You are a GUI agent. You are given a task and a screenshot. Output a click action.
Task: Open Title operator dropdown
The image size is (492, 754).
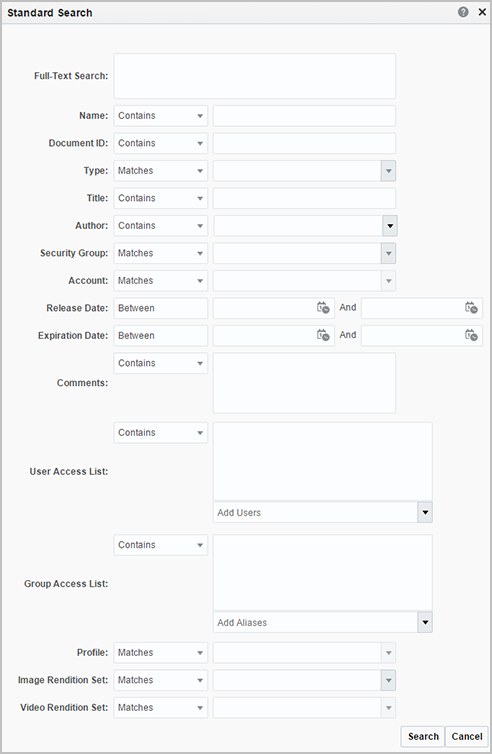(161, 198)
